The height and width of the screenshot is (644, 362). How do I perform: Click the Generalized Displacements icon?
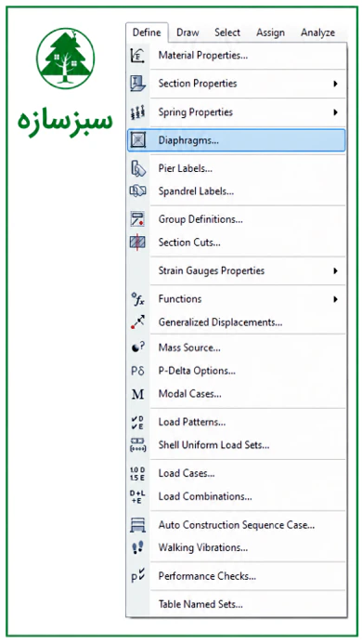(x=137, y=322)
